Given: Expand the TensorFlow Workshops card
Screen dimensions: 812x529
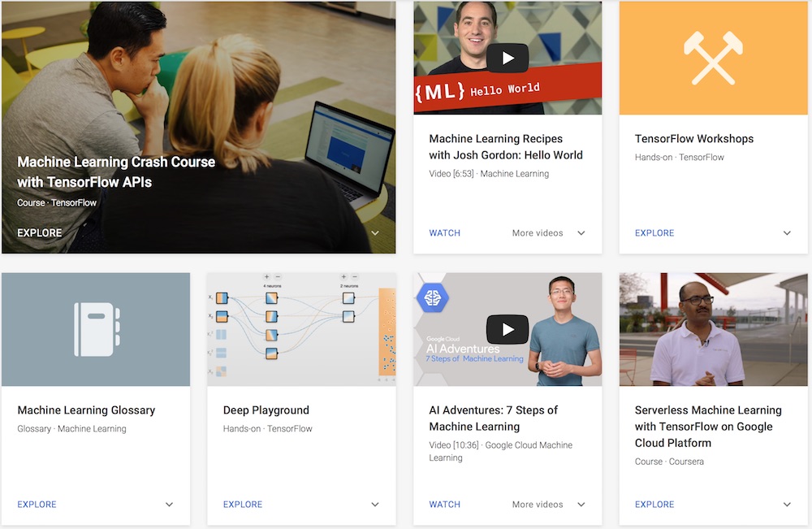Looking at the screenshot, I should click(x=786, y=232).
